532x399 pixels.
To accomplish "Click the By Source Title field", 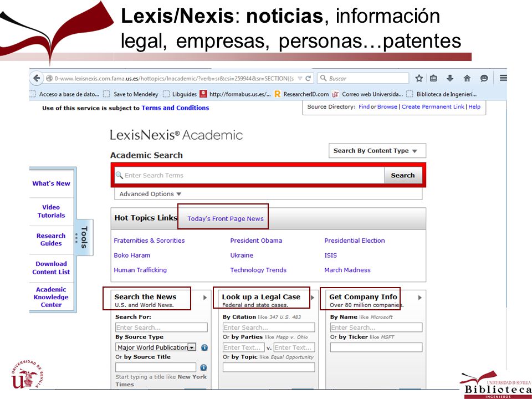I will pyautogui.click(x=156, y=367).
